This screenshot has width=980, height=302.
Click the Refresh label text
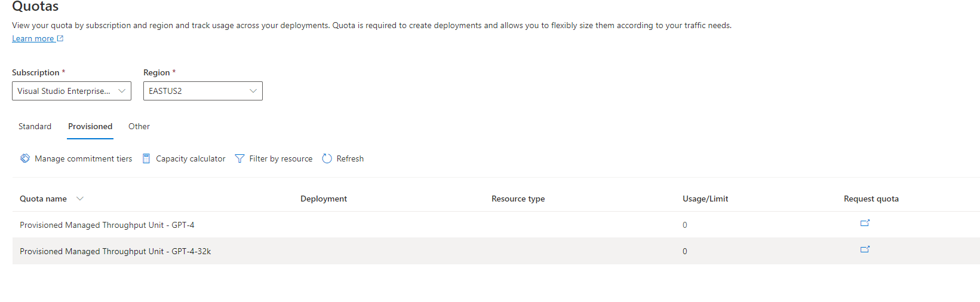pos(350,158)
